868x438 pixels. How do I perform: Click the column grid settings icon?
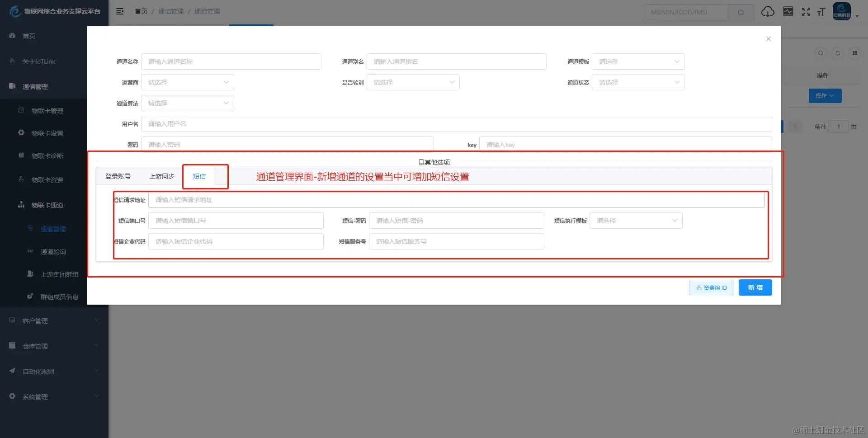[x=855, y=53]
